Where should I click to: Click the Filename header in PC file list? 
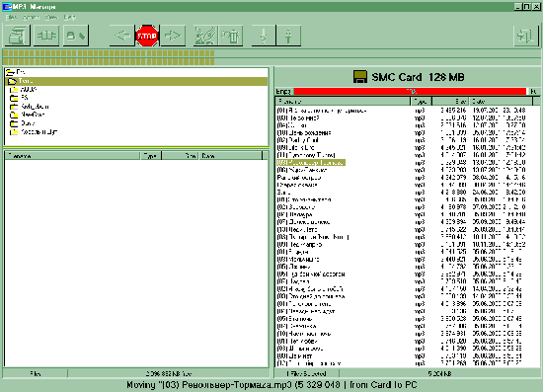point(73,156)
